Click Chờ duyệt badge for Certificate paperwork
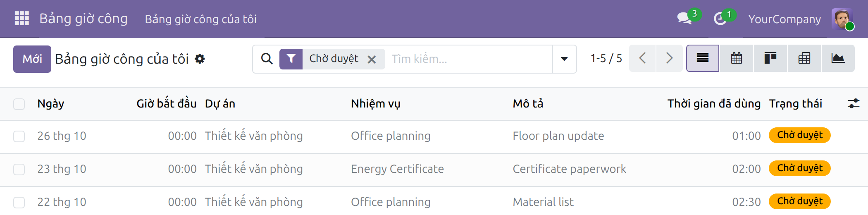 point(800,168)
